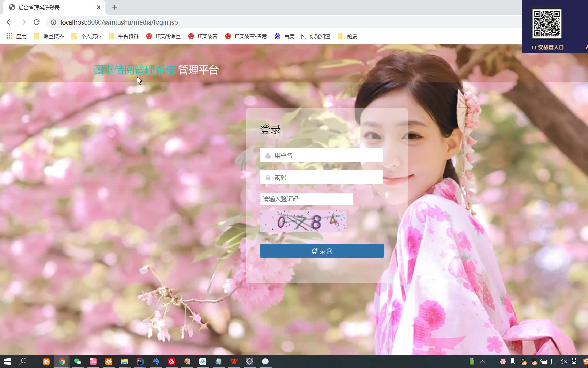
Task: Open the 百度一下 bookmark
Action: [x=301, y=36]
